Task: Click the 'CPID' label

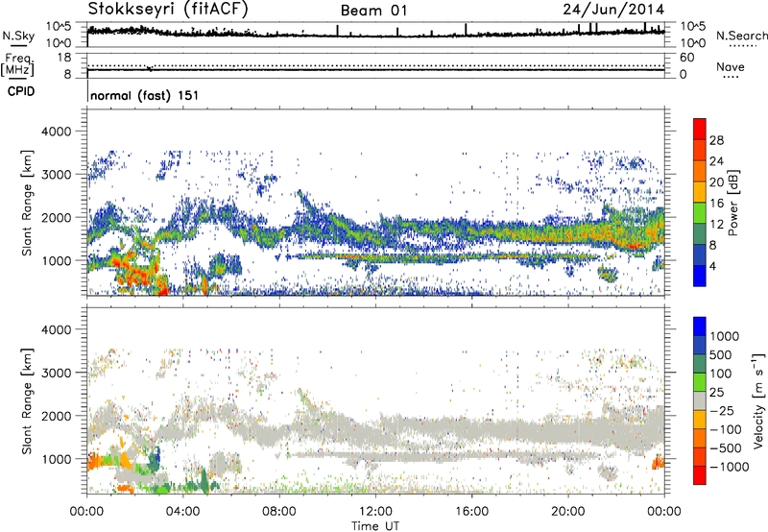Action: tap(21, 91)
